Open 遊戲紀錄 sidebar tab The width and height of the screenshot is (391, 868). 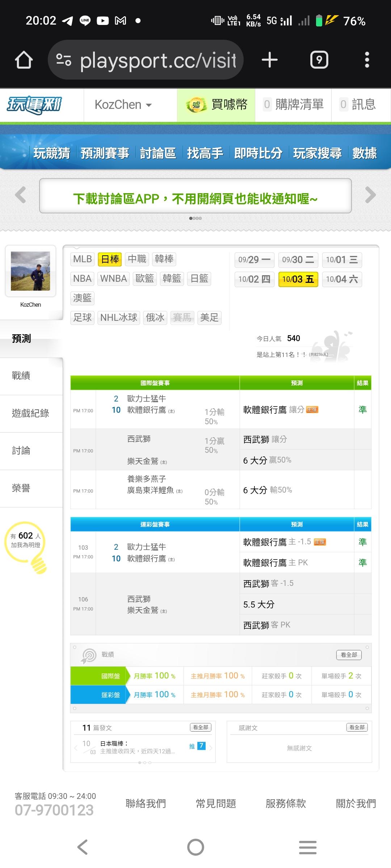(31, 413)
